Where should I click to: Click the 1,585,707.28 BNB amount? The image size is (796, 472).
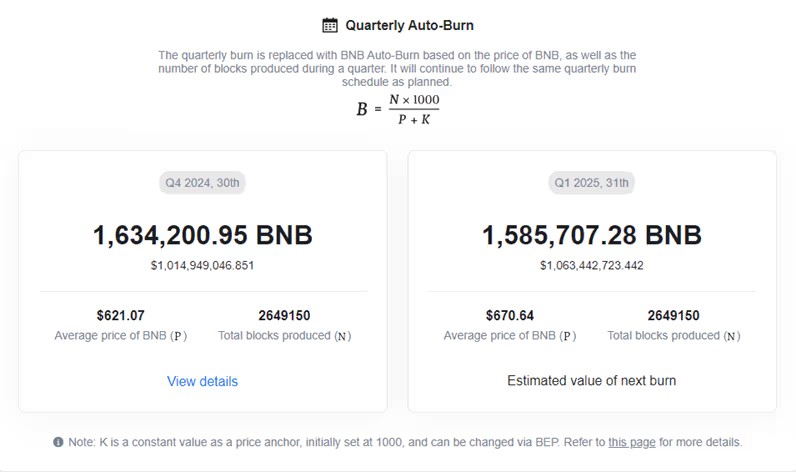coord(592,235)
